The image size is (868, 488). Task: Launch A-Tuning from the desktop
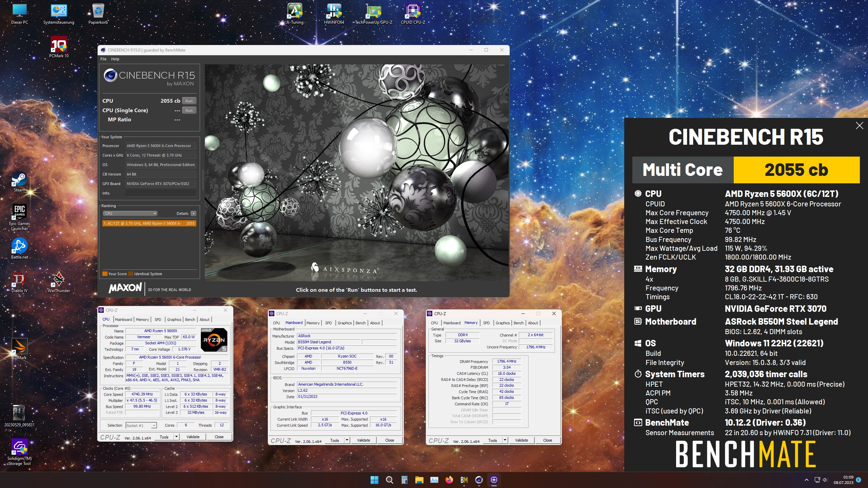coord(295,14)
